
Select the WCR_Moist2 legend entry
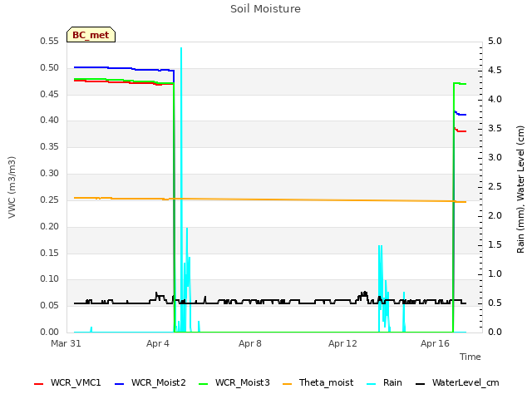click(x=150, y=382)
